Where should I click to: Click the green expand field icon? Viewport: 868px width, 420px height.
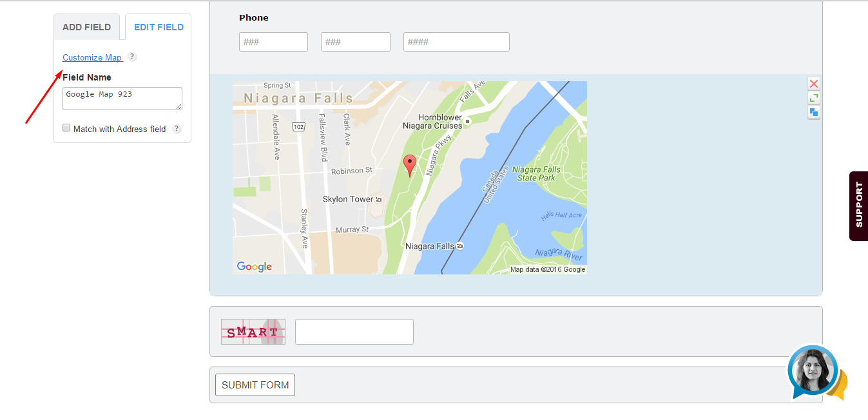point(814,98)
